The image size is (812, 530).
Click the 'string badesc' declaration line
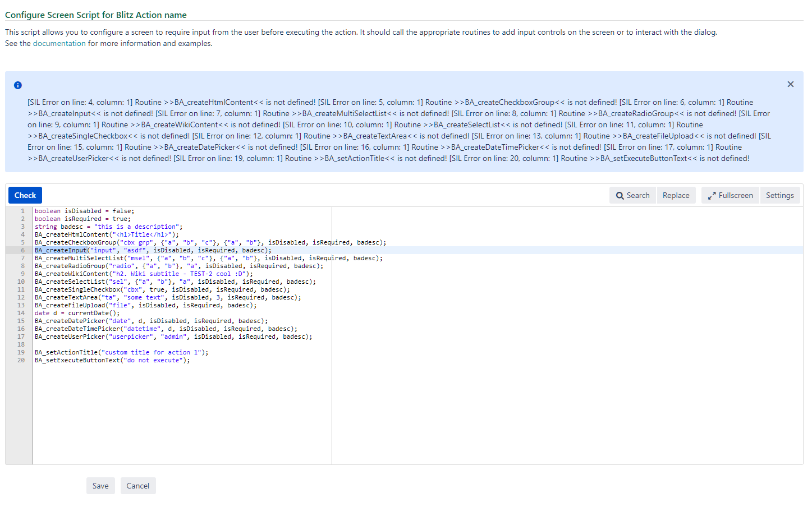[109, 227]
